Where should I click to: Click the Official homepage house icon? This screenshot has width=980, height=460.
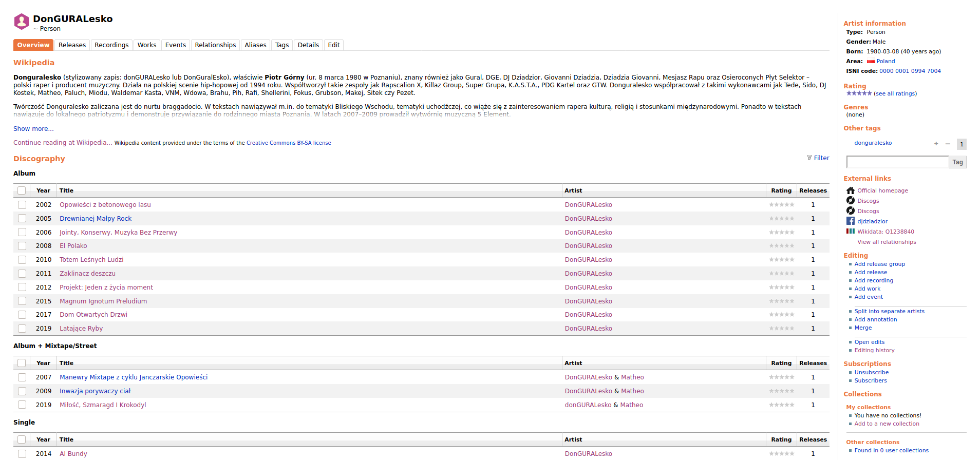(x=851, y=190)
